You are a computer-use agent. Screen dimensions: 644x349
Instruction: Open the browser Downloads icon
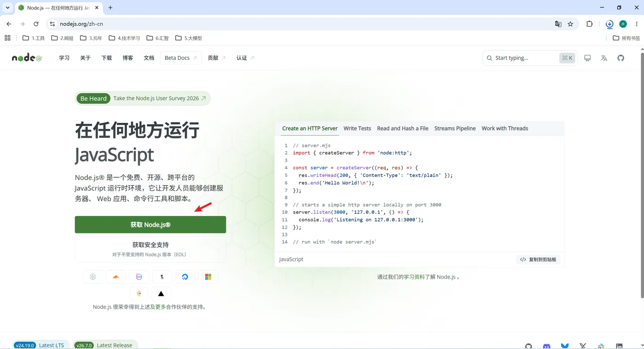click(609, 24)
